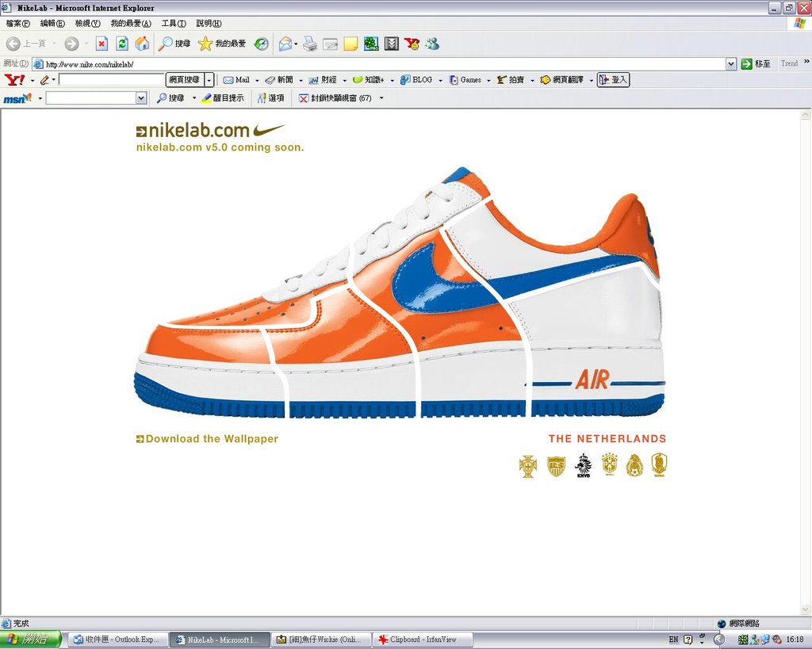The height and width of the screenshot is (649, 812).
Task: Expand the Mail envelope icon dropdown arrow
Action: coord(296,44)
